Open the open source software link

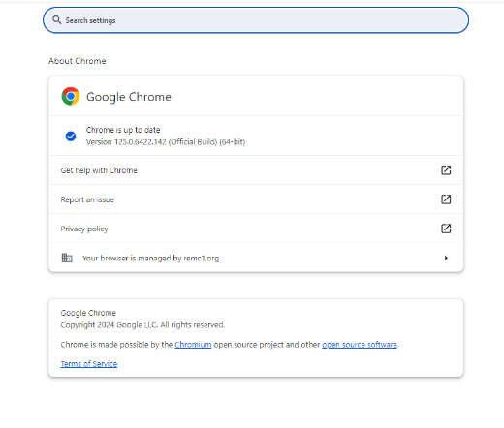click(x=360, y=345)
